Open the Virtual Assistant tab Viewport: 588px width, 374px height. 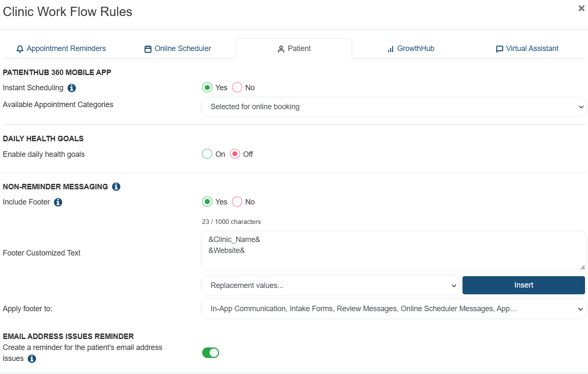(527, 48)
